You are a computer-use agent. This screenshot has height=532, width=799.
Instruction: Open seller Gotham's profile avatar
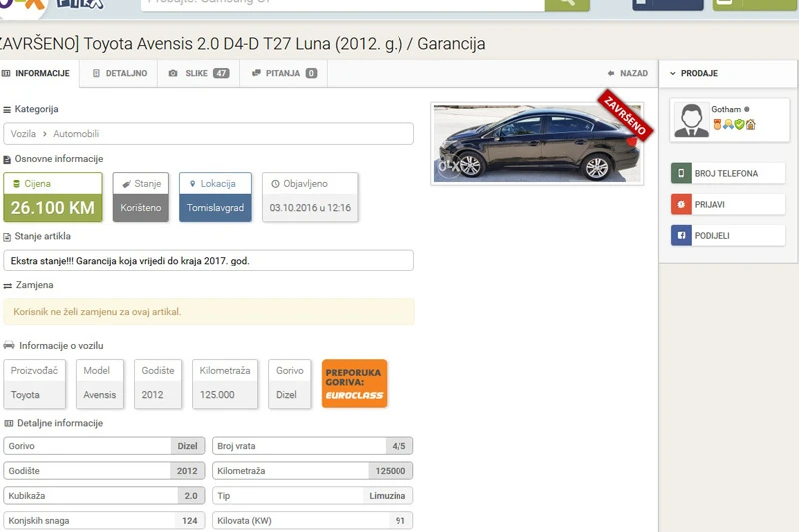(691, 120)
